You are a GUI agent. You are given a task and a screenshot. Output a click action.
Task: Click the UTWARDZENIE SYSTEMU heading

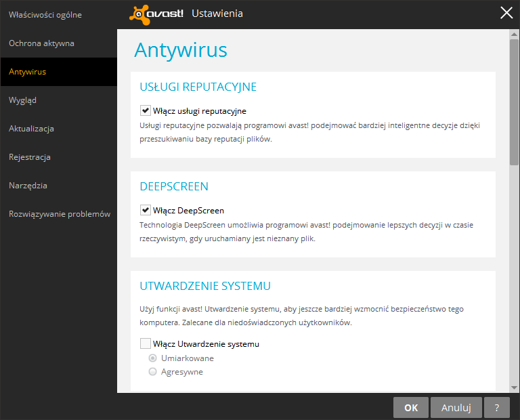click(x=205, y=286)
